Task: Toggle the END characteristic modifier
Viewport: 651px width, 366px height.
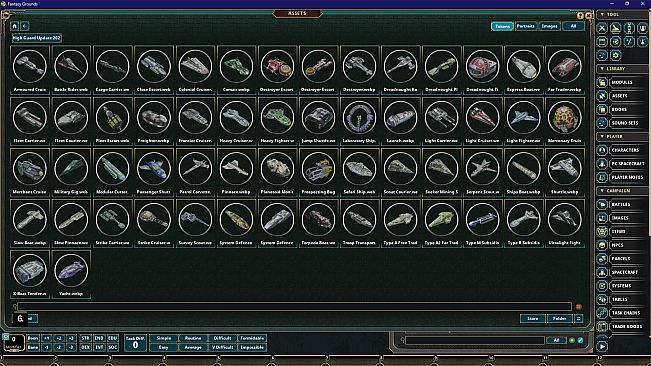Action: (99, 338)
